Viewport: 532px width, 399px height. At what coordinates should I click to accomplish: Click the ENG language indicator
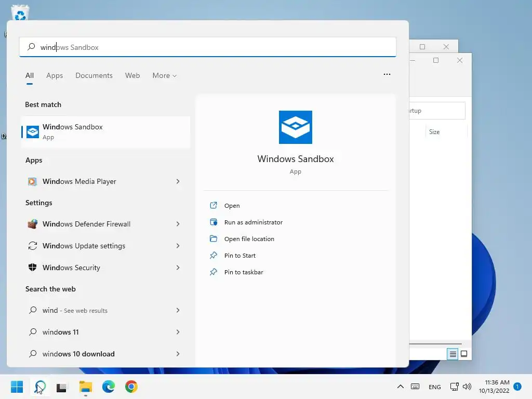(x=435, y=387)
